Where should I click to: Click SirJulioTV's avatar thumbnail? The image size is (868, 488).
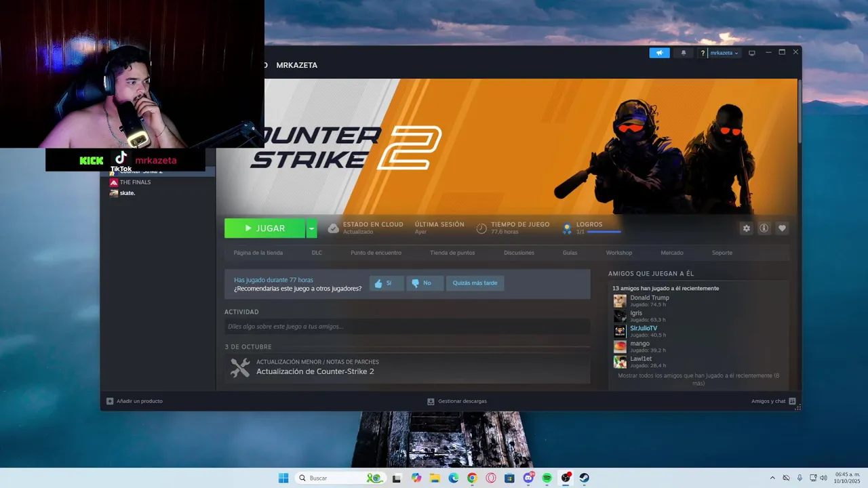pos(620,331)
